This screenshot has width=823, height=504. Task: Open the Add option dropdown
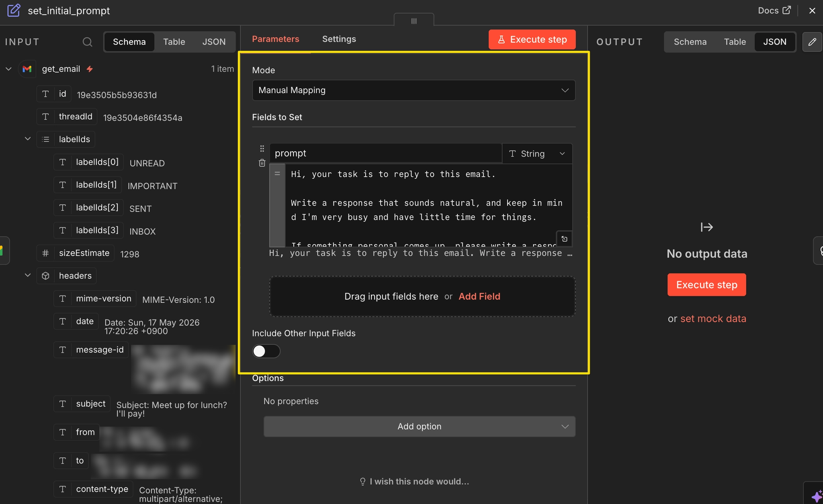(x=419, y=426)
